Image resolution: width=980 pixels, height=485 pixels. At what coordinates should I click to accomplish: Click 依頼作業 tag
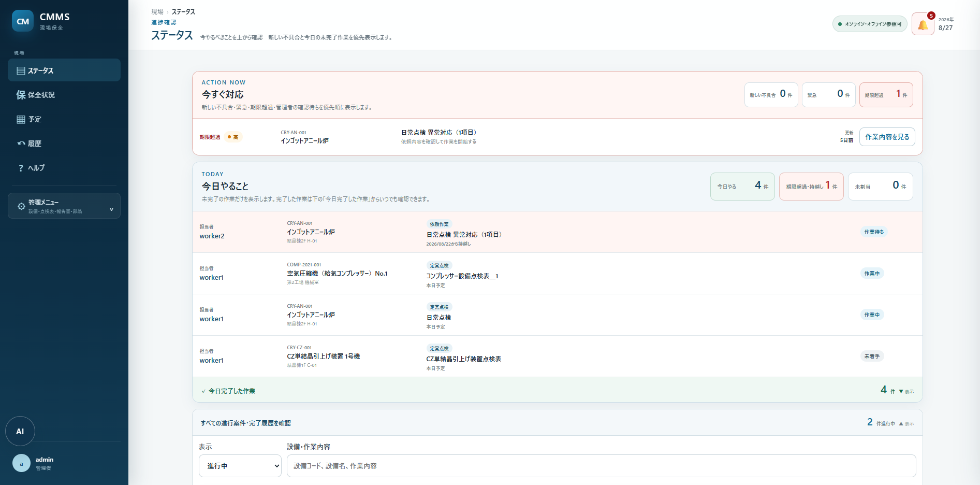(x=439, y=224)
